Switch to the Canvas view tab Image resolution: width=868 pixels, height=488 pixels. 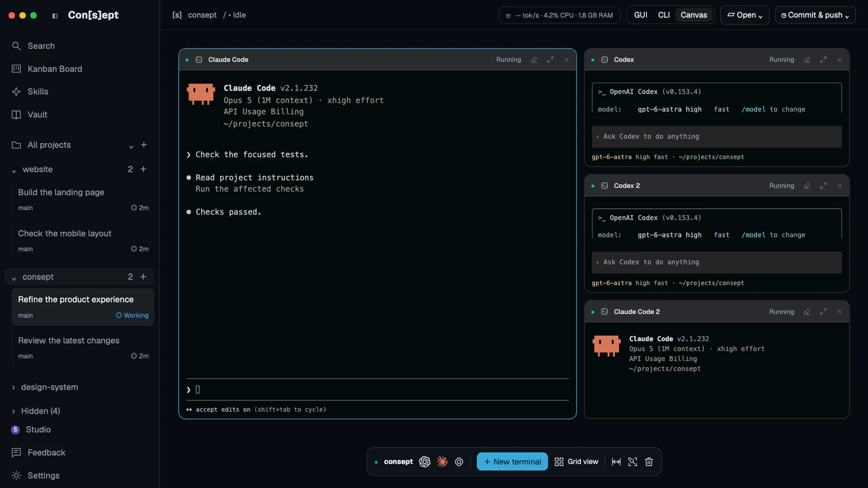click(694, 15)
